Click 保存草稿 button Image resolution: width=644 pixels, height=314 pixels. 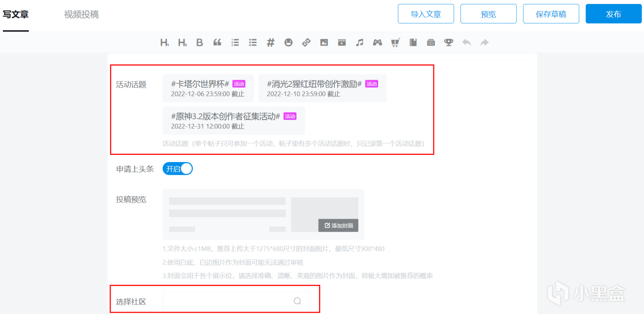pyautogui.click(x=551, y=14)
